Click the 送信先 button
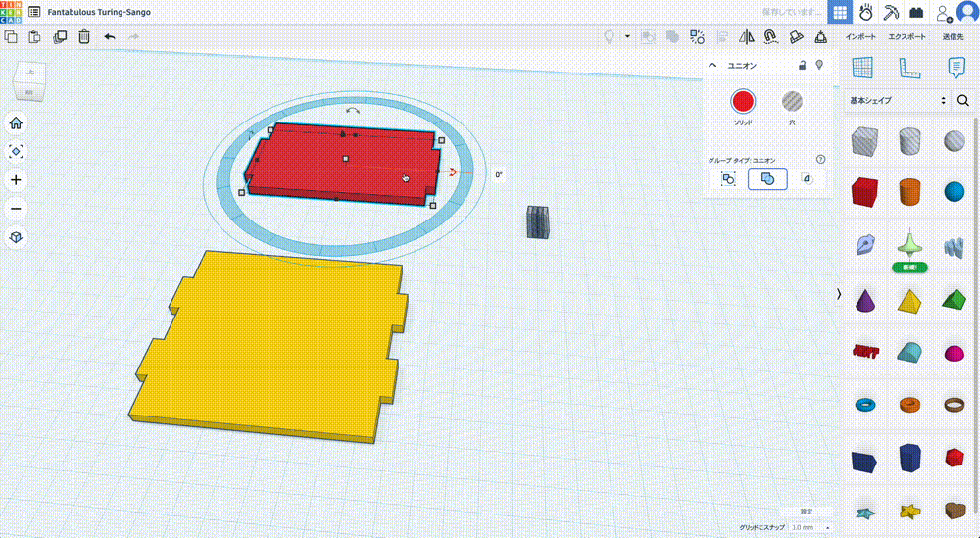Image resolution: width=980 pixels, height=538 pixels. (953, 37)
